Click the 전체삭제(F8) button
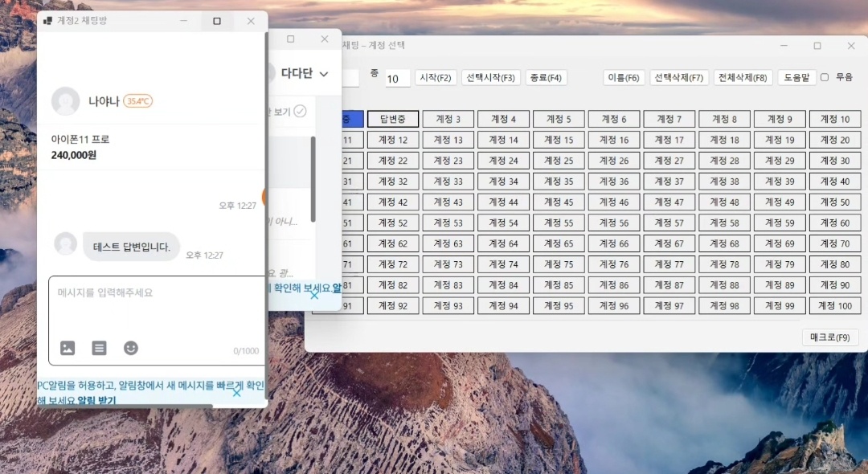 point(743,78)
